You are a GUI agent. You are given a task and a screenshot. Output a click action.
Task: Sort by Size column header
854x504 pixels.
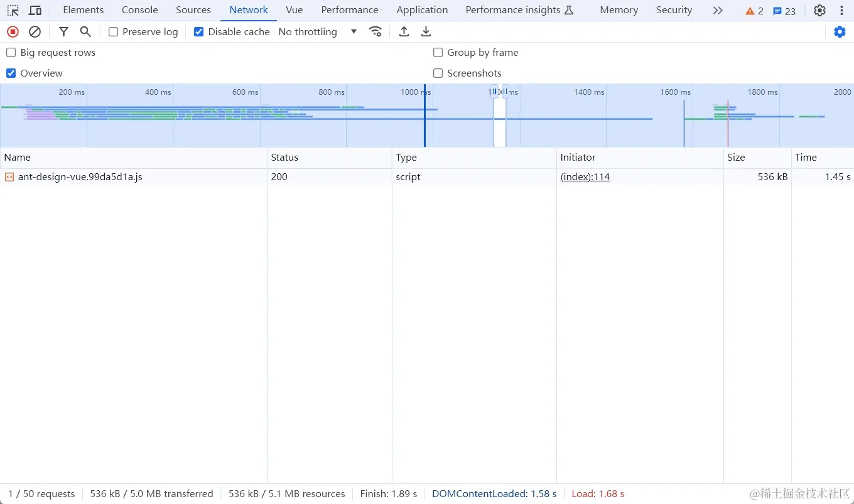click(757, 158)
